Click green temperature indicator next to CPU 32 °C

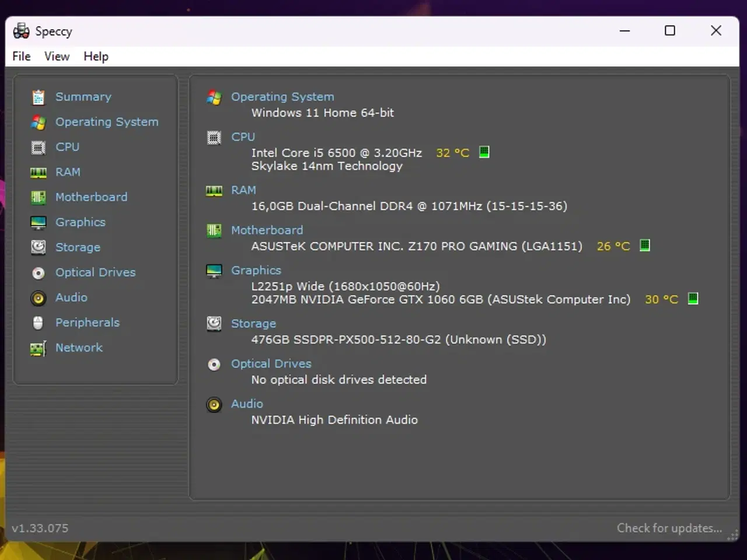point(484,152)
